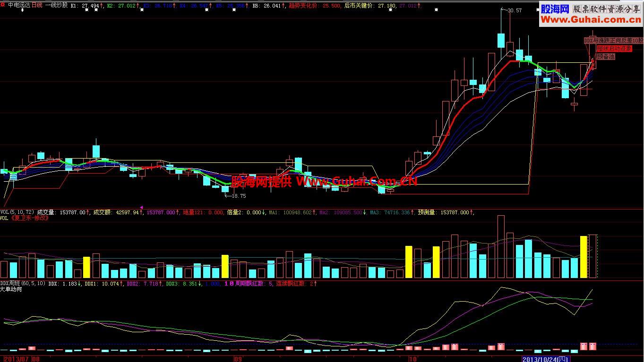Click the 09 month marker on date axis
Image resolution: width=644 pixels, height=362 pixels.
238,359
